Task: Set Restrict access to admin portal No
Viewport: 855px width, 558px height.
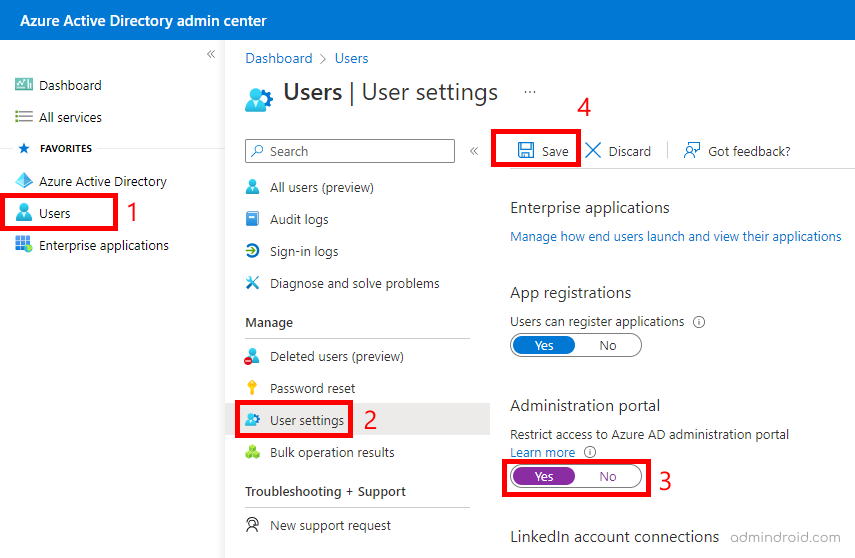Action: coord(607,477)
